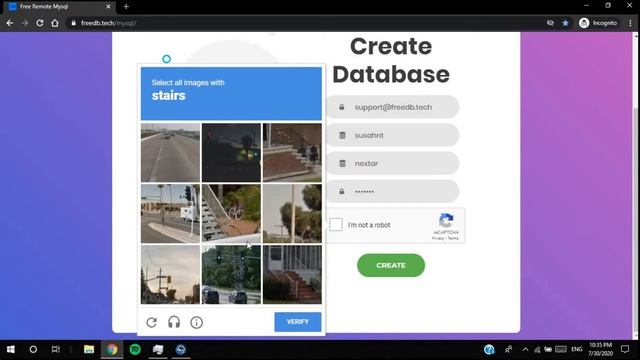The height and width of the screenshot is (360, 640).
Task: Open the browser home page
Action: coord(55,23)
